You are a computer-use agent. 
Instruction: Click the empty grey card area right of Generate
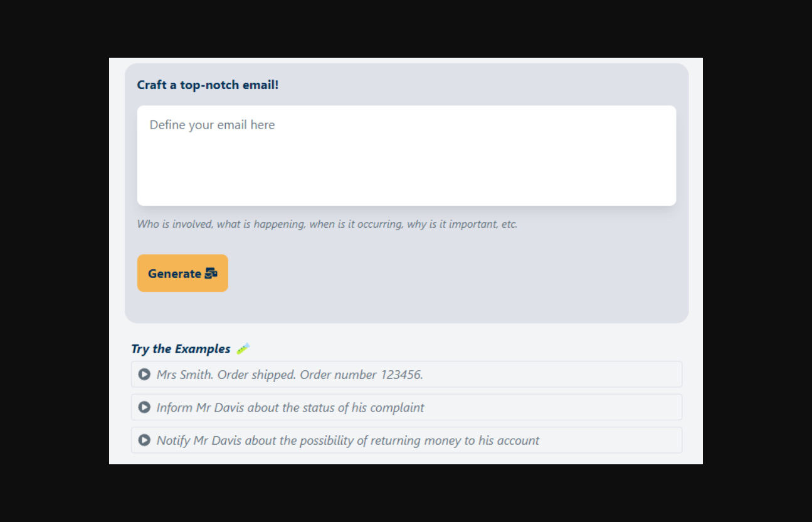pos(451,274)
